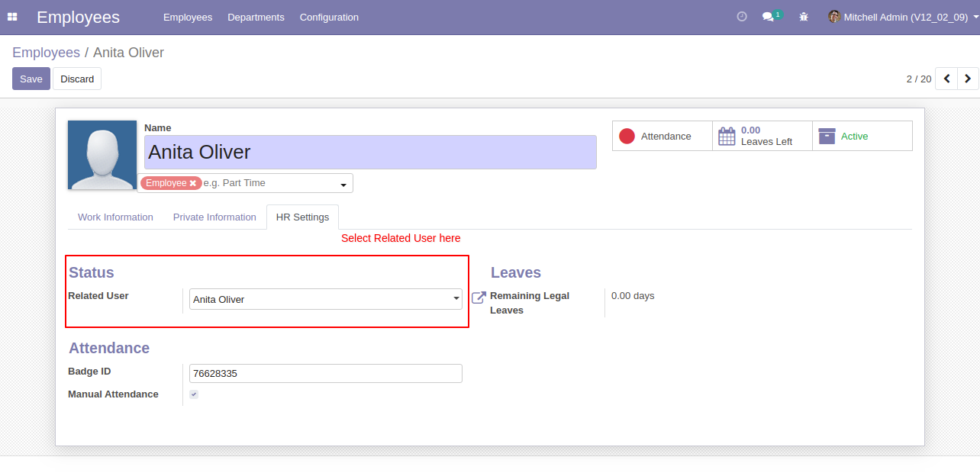Click the 0.00 Leaves Left count
The width and height of the screenshot is (980, 473).
[x=750, y=130]
